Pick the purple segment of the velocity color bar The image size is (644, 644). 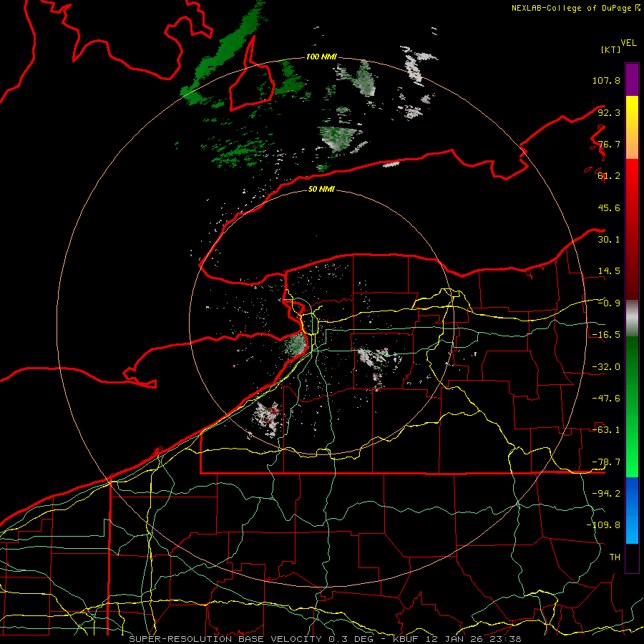tap(632, 79)
